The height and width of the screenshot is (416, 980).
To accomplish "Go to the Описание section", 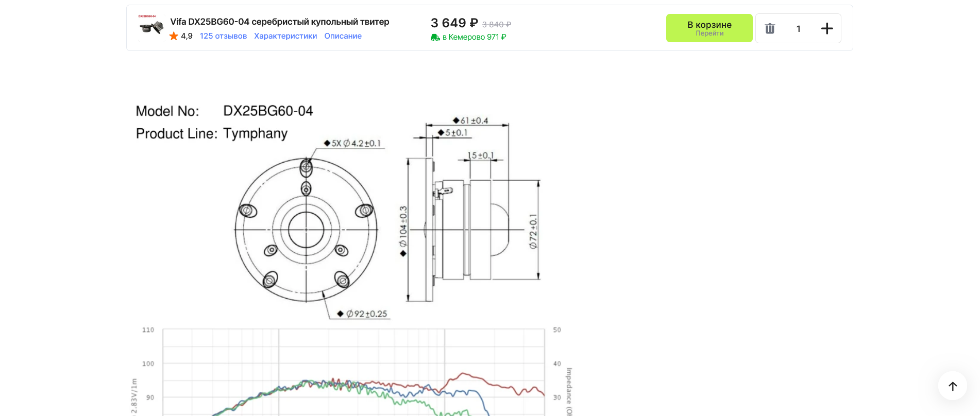I will click(343, 36).
